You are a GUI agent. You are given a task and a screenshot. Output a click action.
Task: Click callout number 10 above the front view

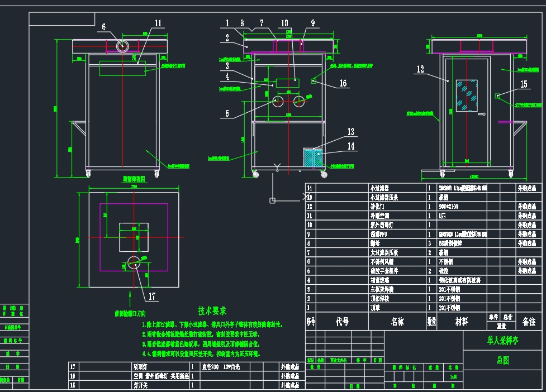pyautogui.click(x=284, y=23)
